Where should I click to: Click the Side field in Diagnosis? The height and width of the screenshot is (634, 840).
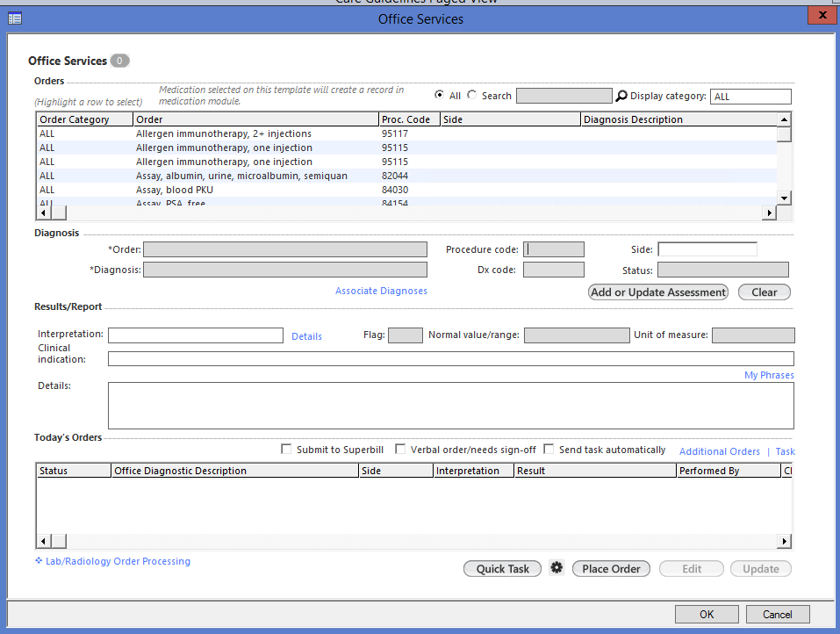click(707, 249)
